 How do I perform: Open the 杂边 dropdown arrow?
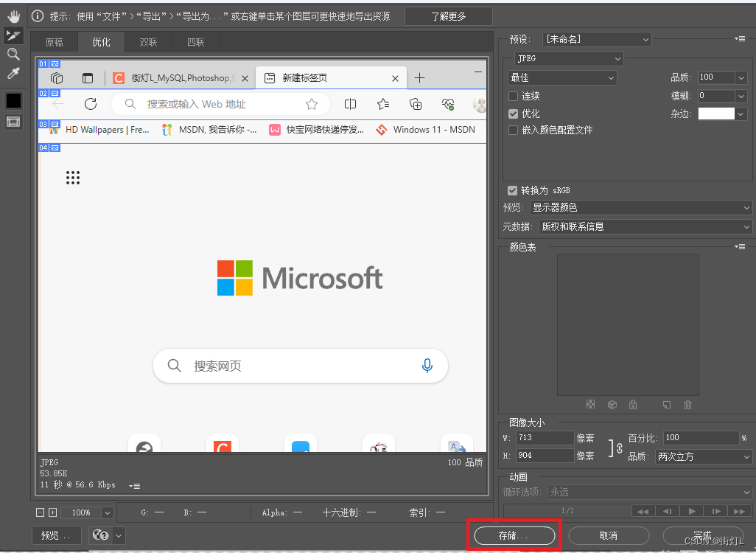[741, 114]
